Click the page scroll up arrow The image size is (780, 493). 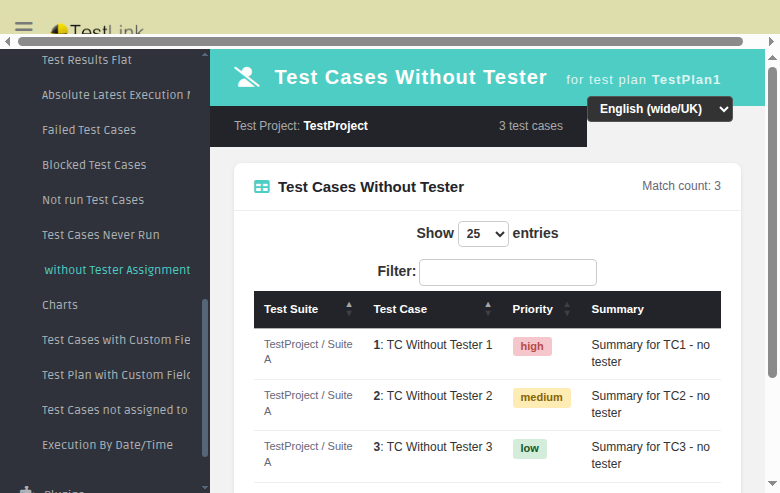click(x=772, y=58)
